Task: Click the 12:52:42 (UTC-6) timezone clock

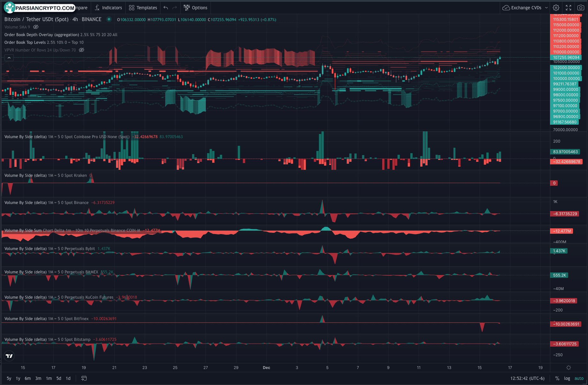Action: pos(527,378)
